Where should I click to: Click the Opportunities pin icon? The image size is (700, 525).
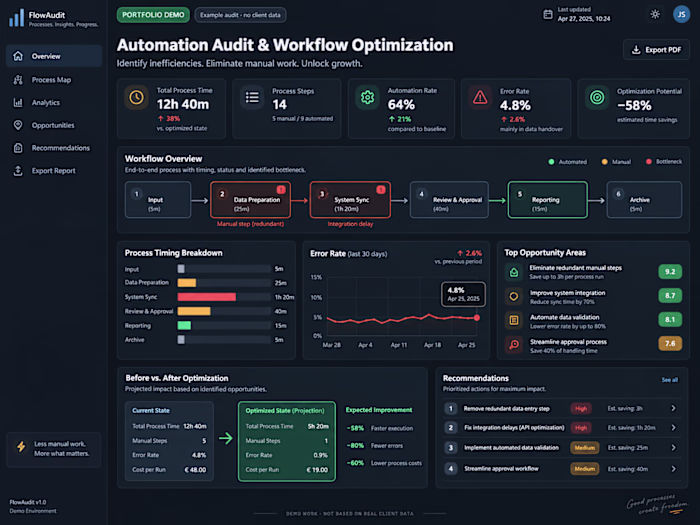pyautogui.click(x=18, y=125)
